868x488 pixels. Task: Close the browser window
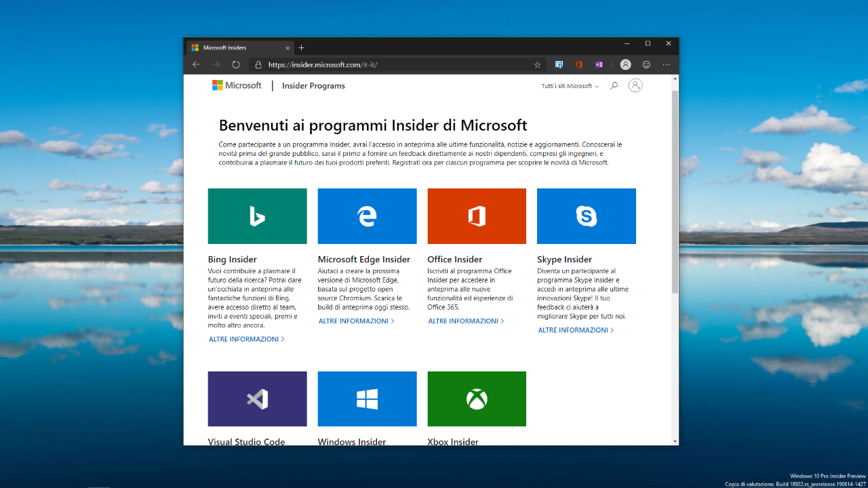669,43
